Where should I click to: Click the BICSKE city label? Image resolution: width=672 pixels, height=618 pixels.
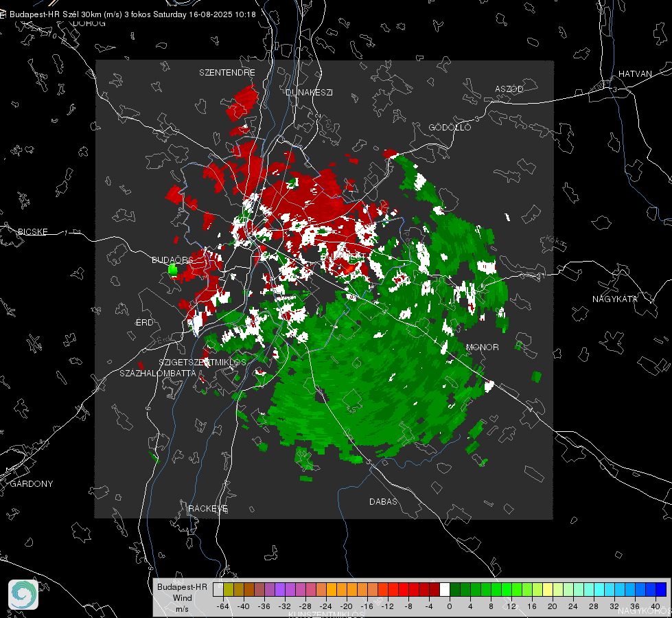tap(32, 231)
